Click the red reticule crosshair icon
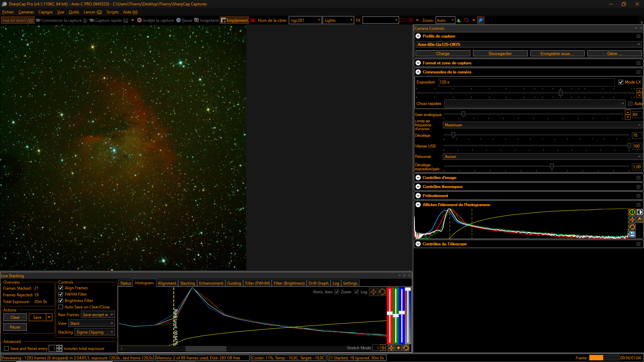 (x=411, y=20)
